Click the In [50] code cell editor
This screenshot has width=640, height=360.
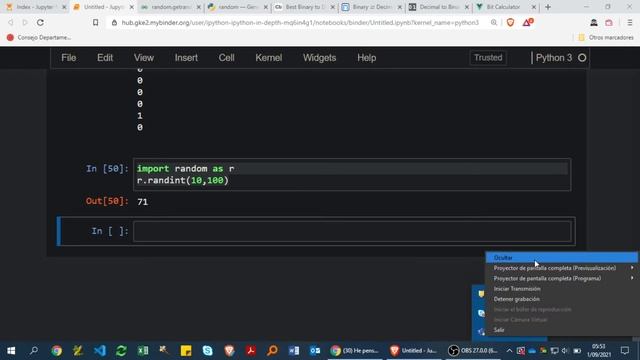tap(352, 175)
